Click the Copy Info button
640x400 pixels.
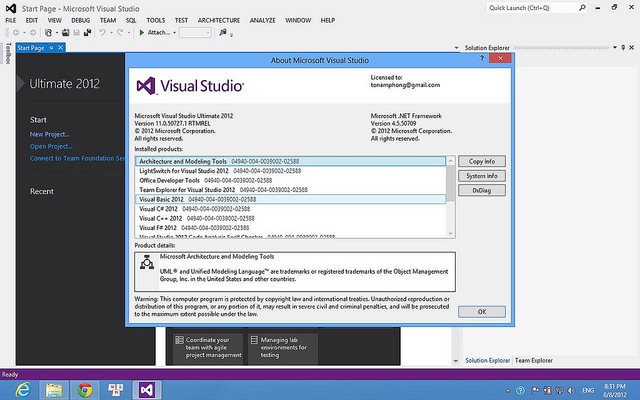click(482, 161)
